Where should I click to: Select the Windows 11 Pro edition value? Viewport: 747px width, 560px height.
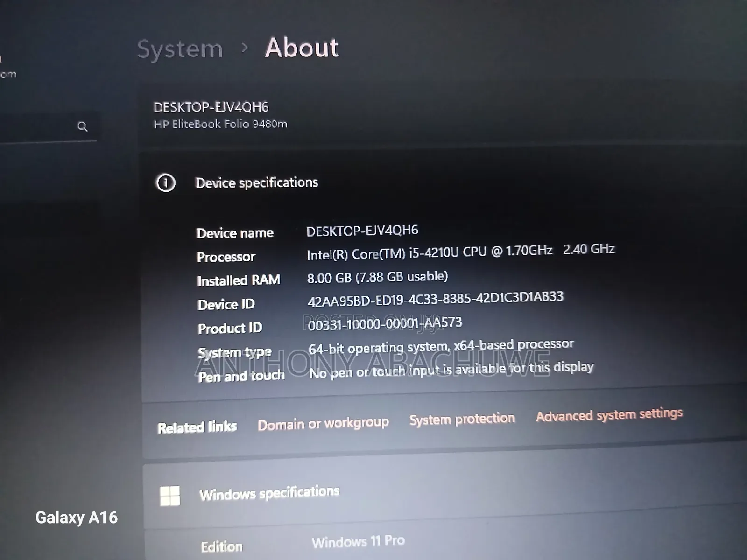point(358,541)
